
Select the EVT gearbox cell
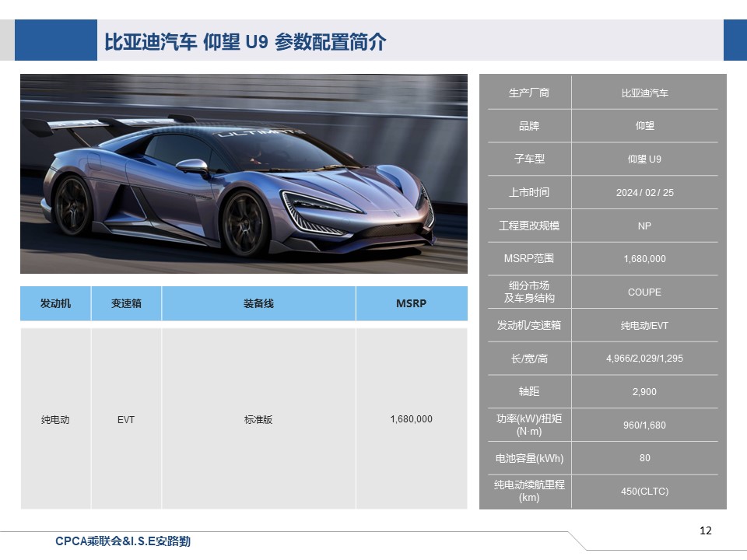(126, 419)
